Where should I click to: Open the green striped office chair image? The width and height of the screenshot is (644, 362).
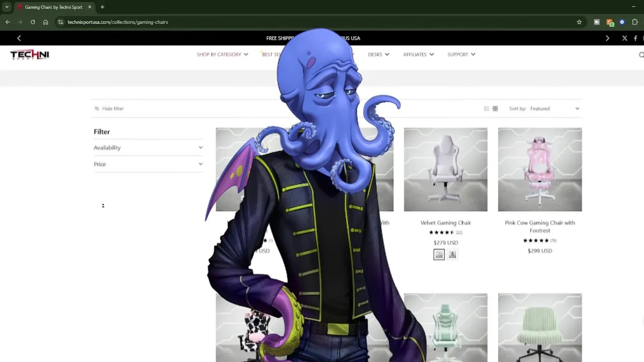(x=540, y=328)
